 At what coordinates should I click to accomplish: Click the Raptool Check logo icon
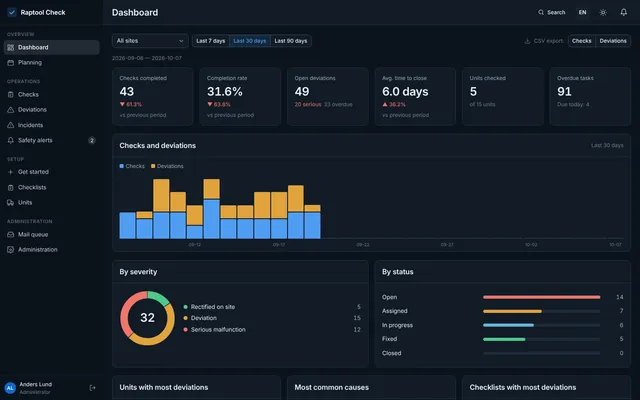(x=12, y=12)
